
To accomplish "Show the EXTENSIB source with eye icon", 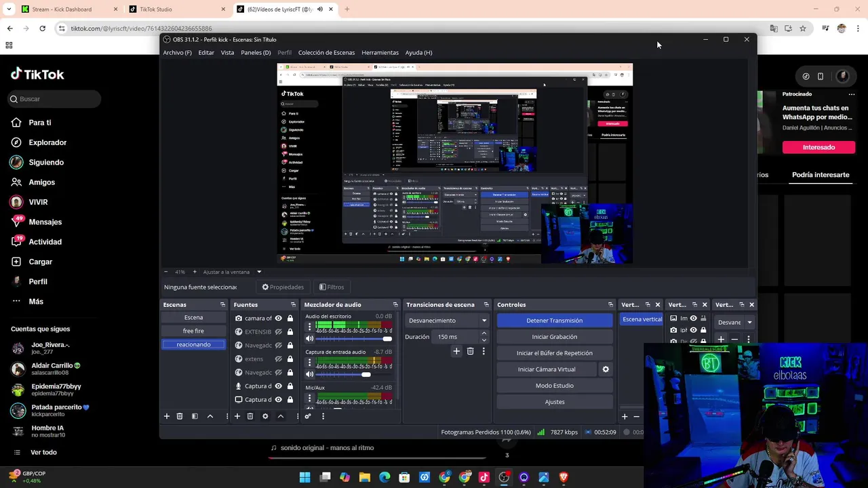I will 278,332.
